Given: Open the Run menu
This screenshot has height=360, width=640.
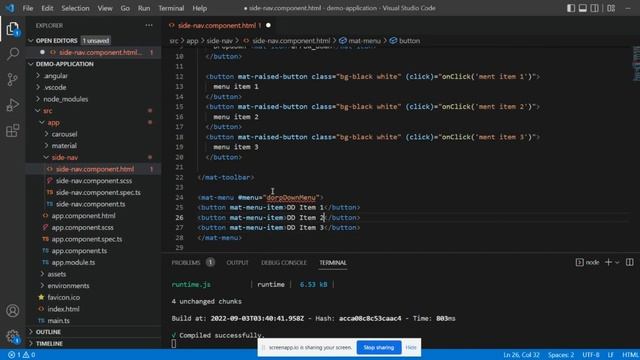Looking at the screenshot, I should point(144,8).
